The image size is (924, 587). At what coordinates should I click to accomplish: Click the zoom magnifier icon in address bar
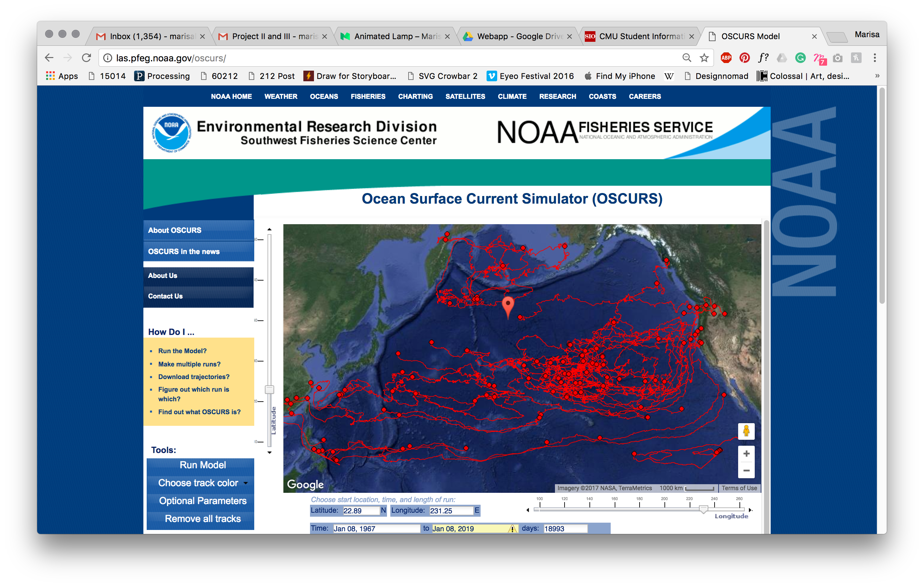coord(686,58)
